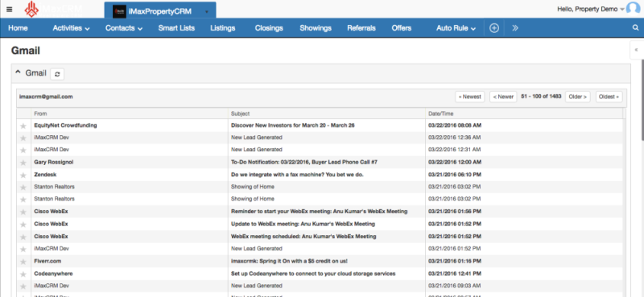Star the Zendesk email
The height and width of the screenshot is (297, 644).
[x=23, y=175]
